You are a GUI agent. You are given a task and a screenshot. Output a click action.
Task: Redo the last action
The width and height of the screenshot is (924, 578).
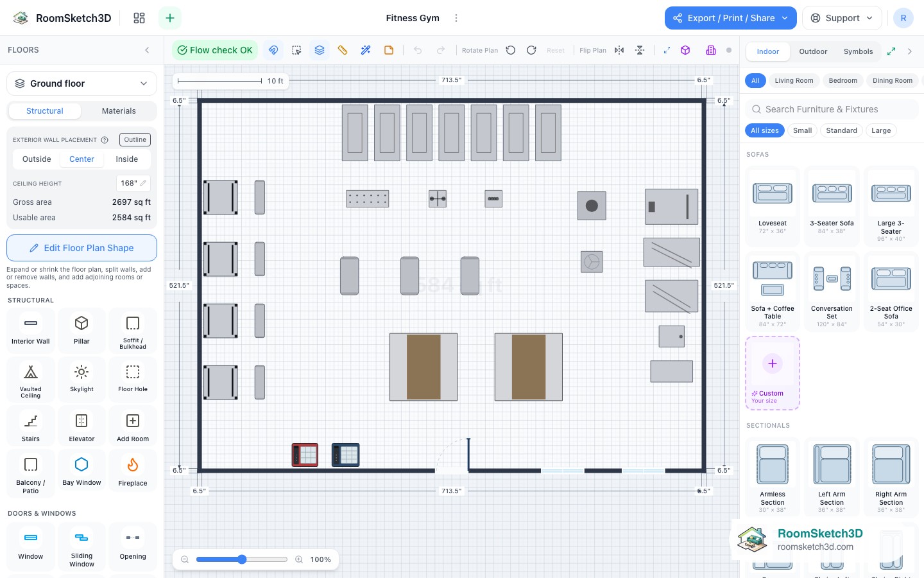[x=441, y=50]
